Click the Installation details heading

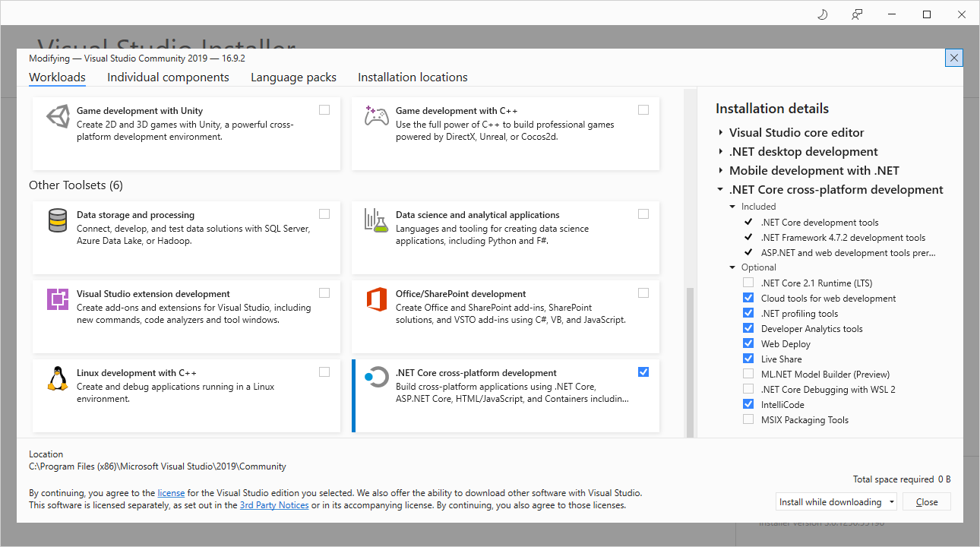pos(772,109)
